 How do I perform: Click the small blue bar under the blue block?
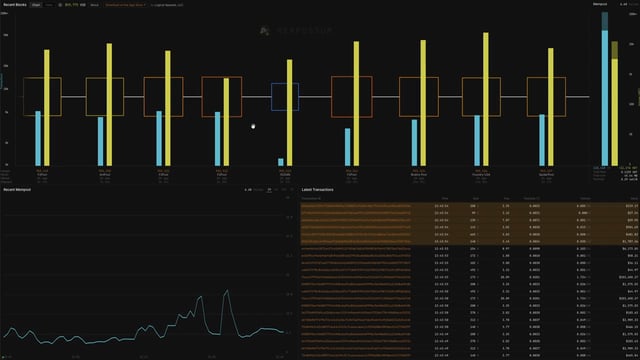pyautogui.click(x=281, y=162)
